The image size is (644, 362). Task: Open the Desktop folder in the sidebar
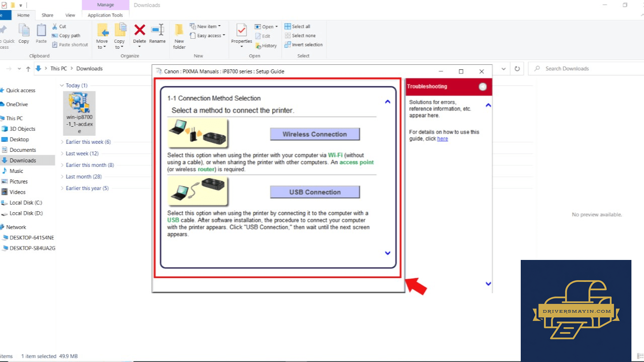[19, 140]
